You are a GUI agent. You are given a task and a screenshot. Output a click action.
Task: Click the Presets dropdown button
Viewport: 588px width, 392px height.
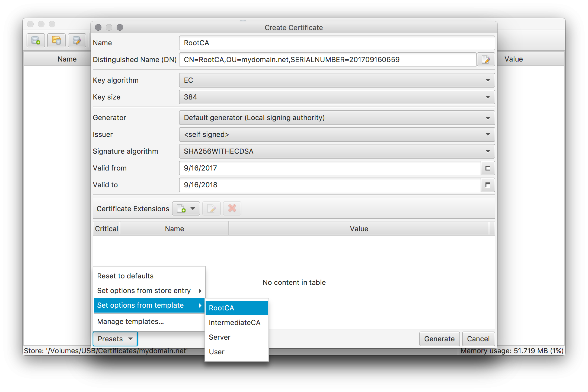click(115, 339)
